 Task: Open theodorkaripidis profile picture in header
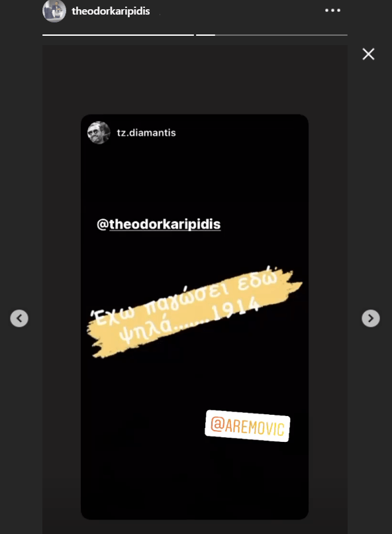[x=54, y=11]
